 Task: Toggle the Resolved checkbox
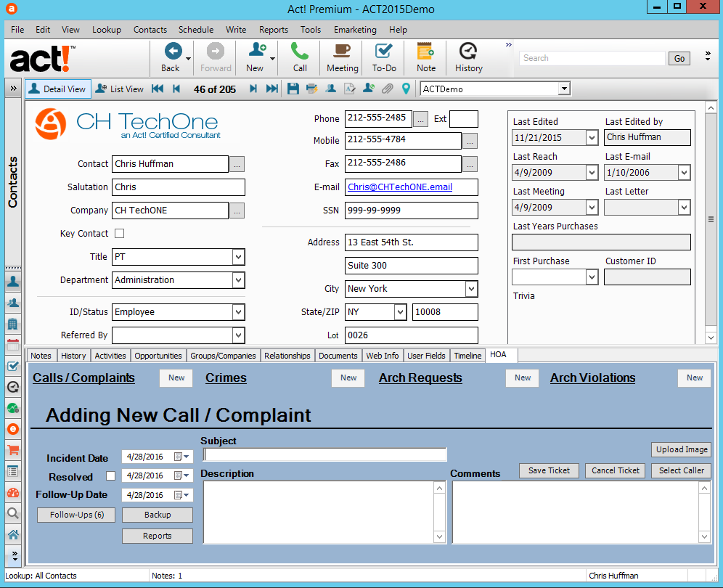110,476
